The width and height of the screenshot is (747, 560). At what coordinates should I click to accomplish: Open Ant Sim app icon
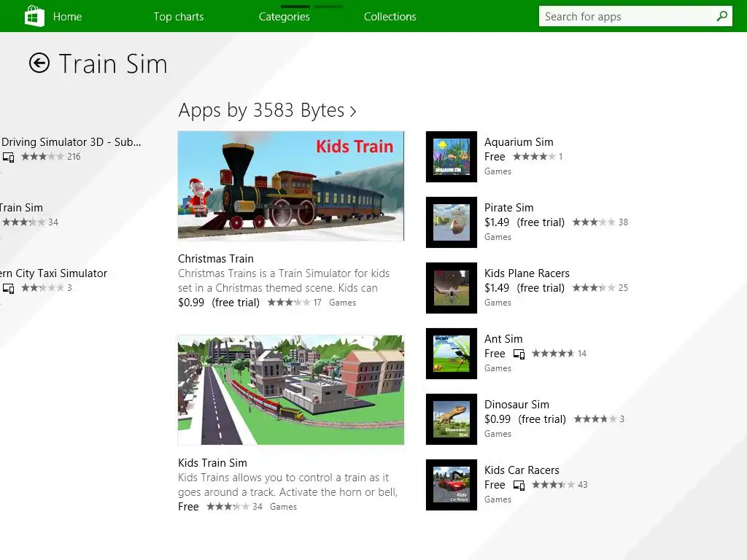pyautogui.click(x=451, y=354)
